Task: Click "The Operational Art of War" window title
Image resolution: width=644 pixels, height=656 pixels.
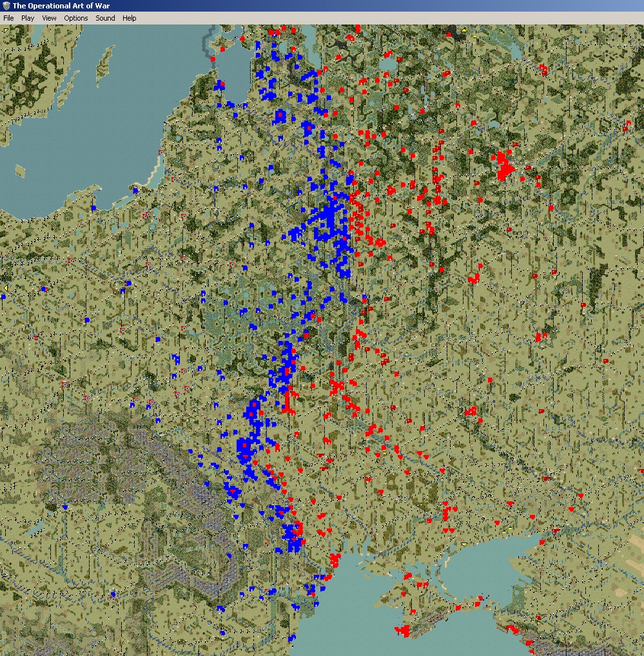Action: [x=61, y=5]
